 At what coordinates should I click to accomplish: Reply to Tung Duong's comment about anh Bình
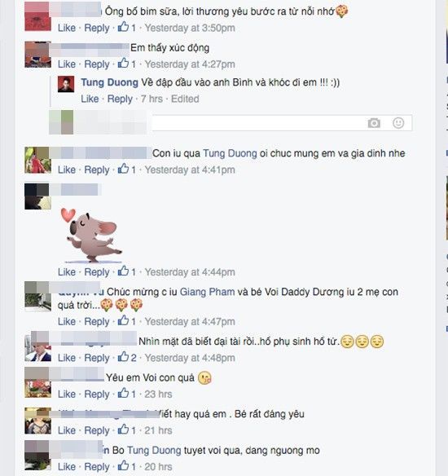(x=120, y=99)
